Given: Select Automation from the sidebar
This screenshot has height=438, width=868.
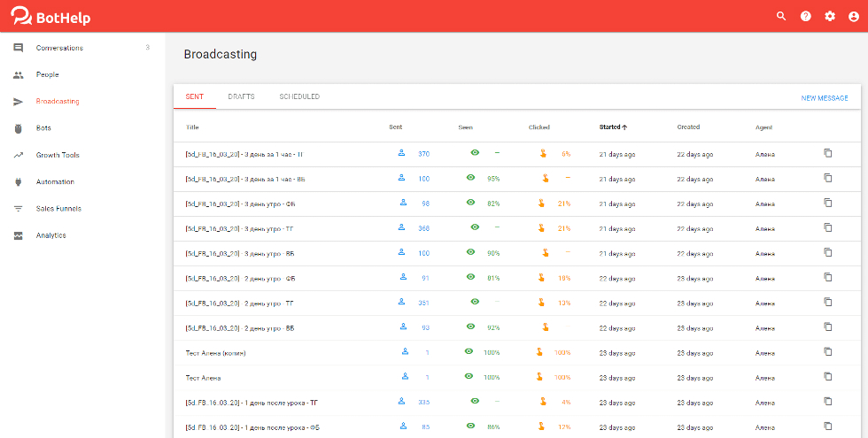Looking at the screenshot, I should 55,181.
